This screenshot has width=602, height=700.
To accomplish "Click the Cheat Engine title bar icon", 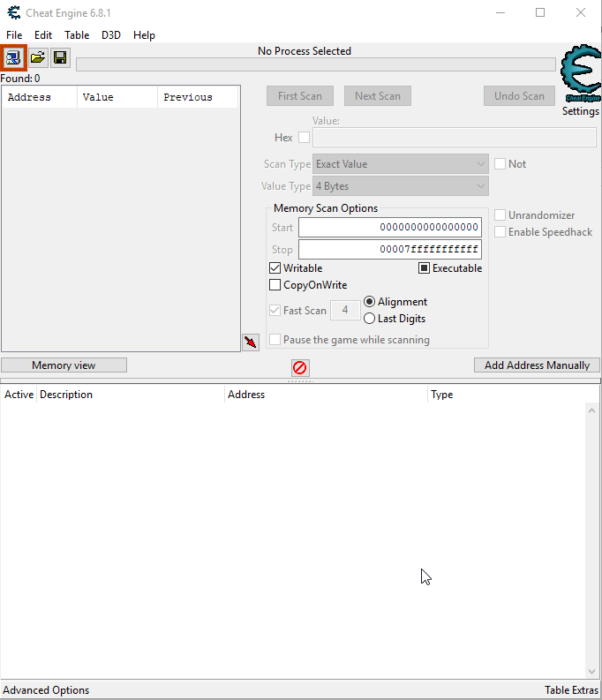I will coord(14,12).
